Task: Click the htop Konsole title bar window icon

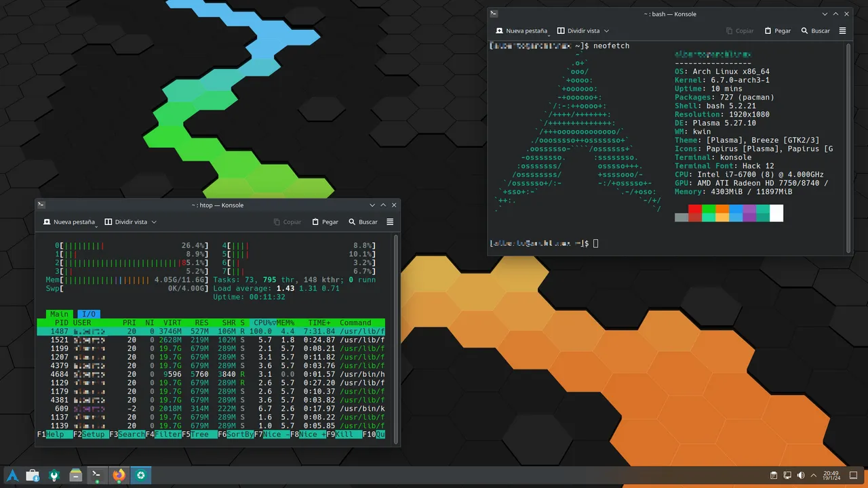Action: pos(41,205)
